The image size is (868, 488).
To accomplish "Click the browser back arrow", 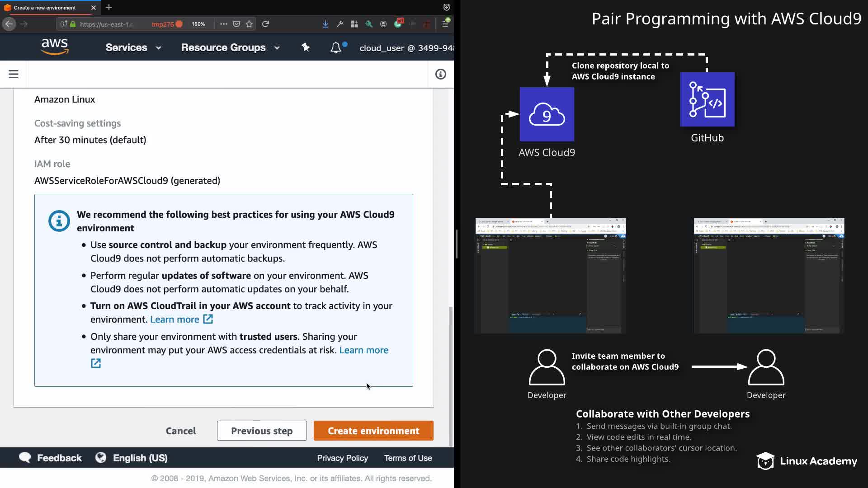I will pos(9,24).
